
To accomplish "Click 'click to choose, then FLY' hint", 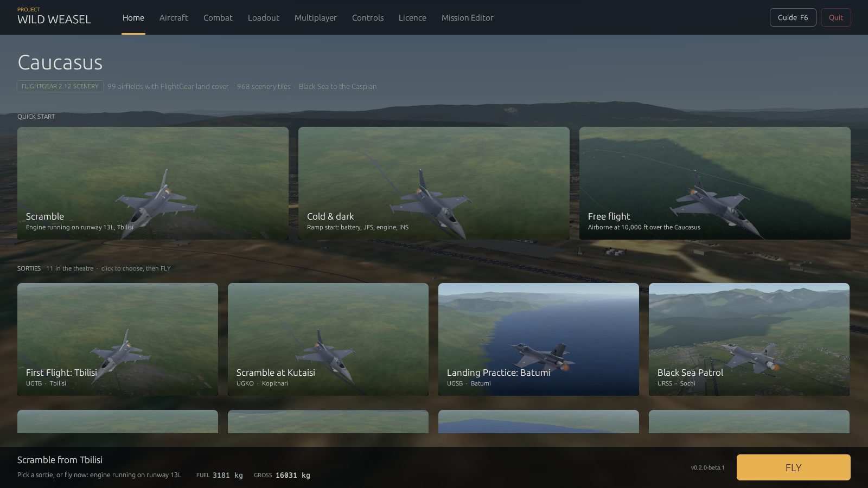I will coord(136,268).
